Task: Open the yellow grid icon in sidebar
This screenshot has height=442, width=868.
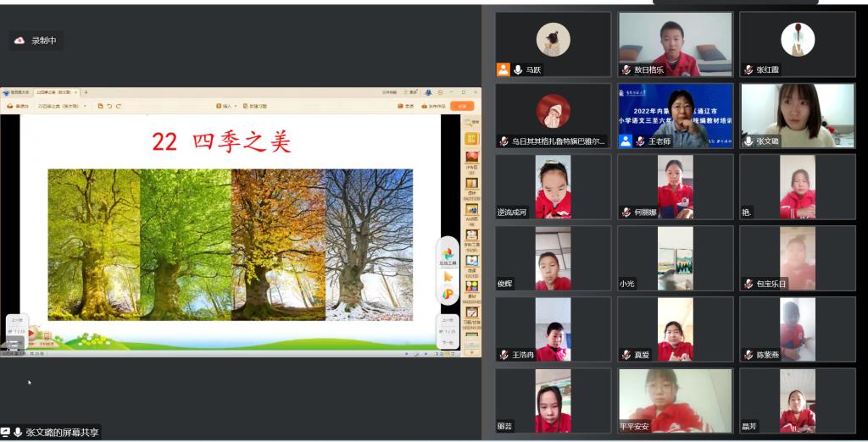Action: click(471, 139)
